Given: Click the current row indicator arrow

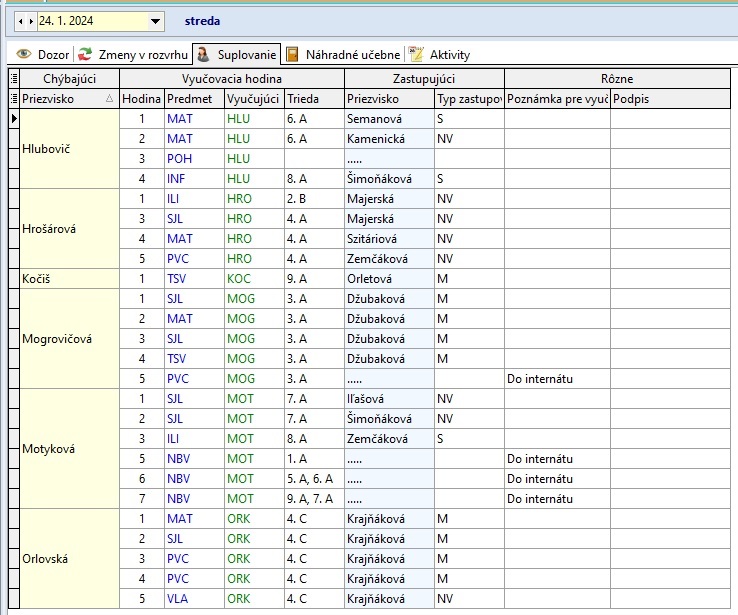Looking at the screenshot, I should click(13, 119).
